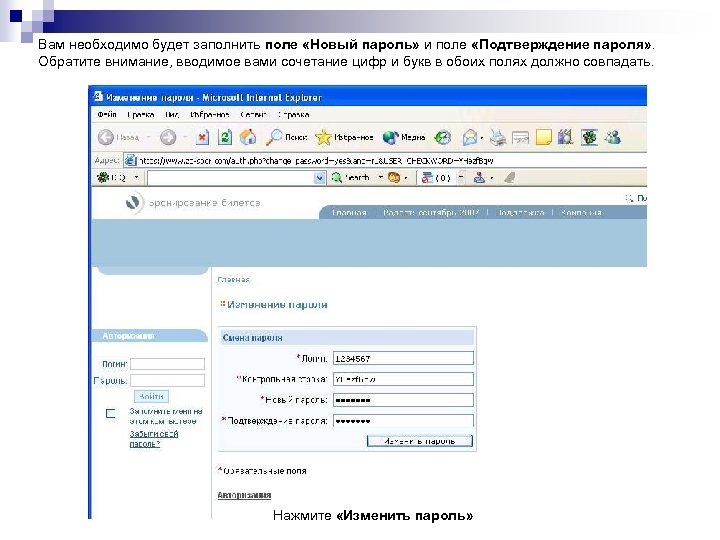720x540 pixels.
Task: Open the Справка menu
Action: coord(293,114)
